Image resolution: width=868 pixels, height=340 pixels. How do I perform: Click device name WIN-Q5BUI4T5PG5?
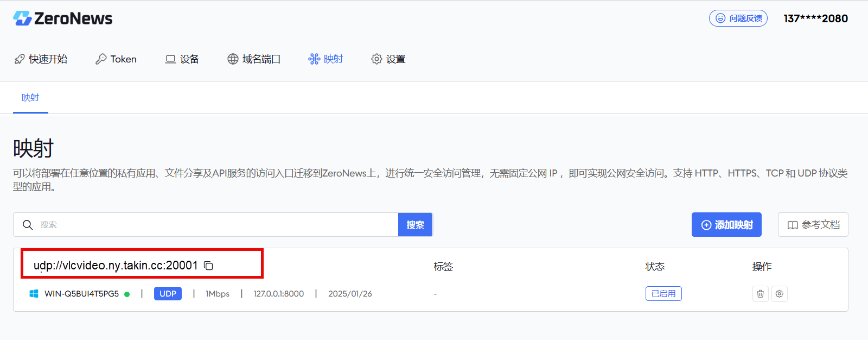click(81, 294)
